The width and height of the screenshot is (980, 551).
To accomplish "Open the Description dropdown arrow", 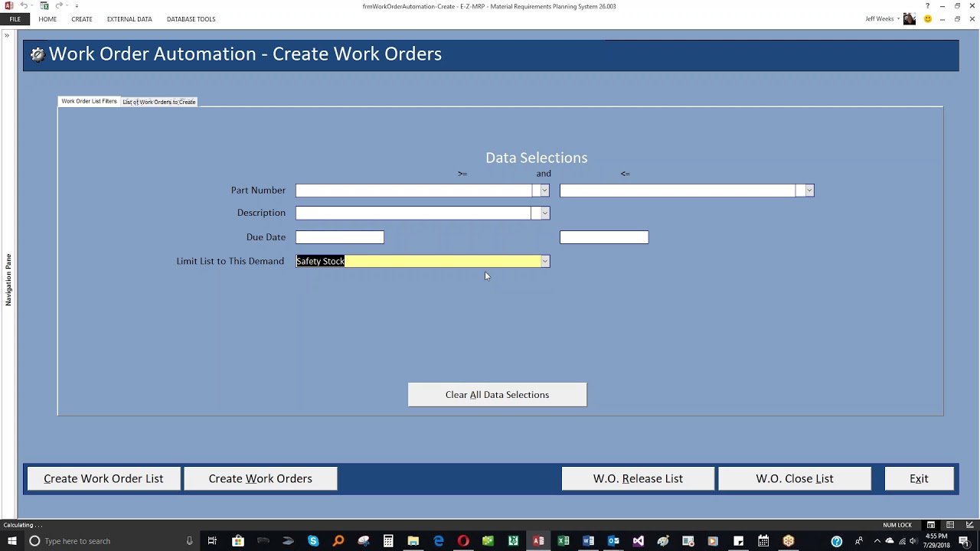I will pos(544,213).
